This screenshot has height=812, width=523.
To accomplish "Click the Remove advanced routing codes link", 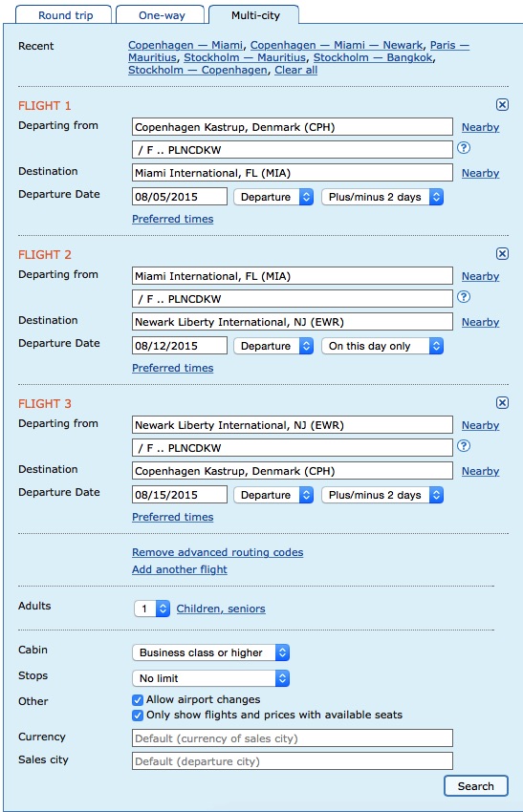I will 218,552.
